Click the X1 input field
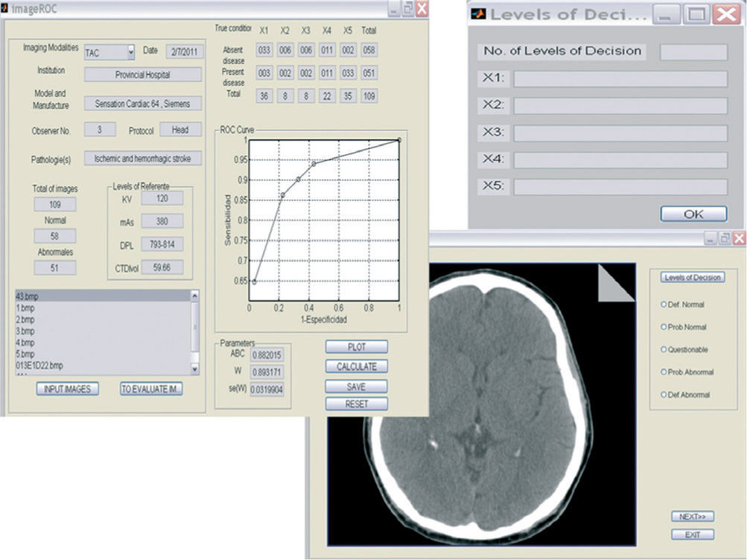Viewport: 747px width, 560px height. [620, 79]
